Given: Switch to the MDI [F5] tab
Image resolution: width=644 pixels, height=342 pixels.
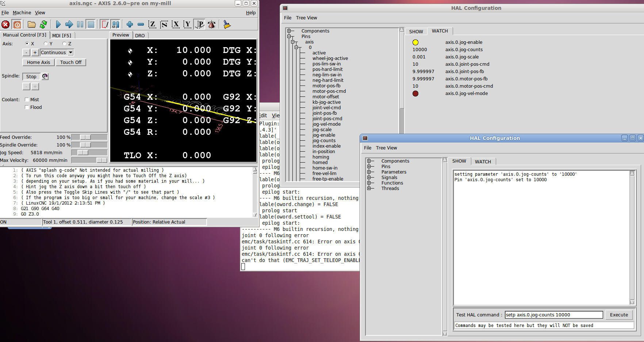Looking at the screenshot, I should click(62, 35).
